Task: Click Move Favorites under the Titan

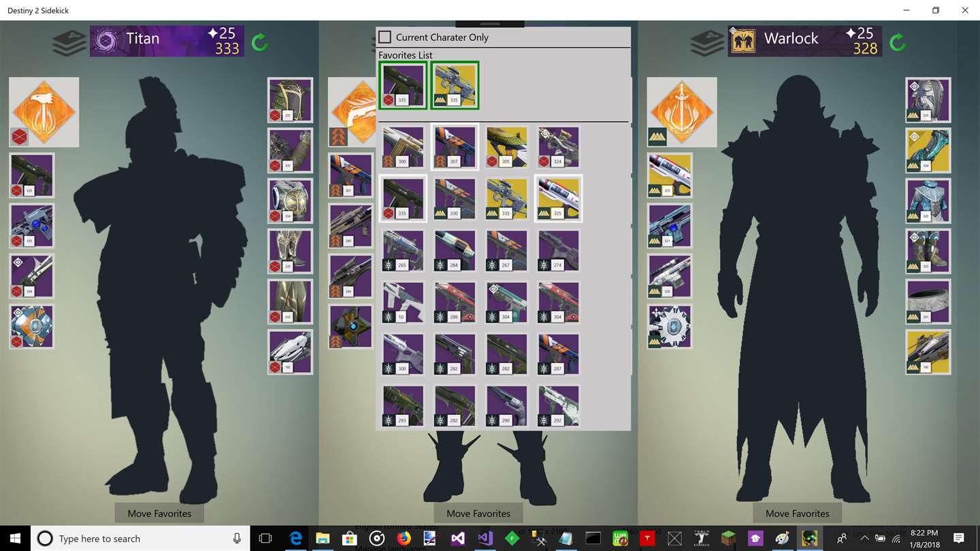Action: coord(160,514)
